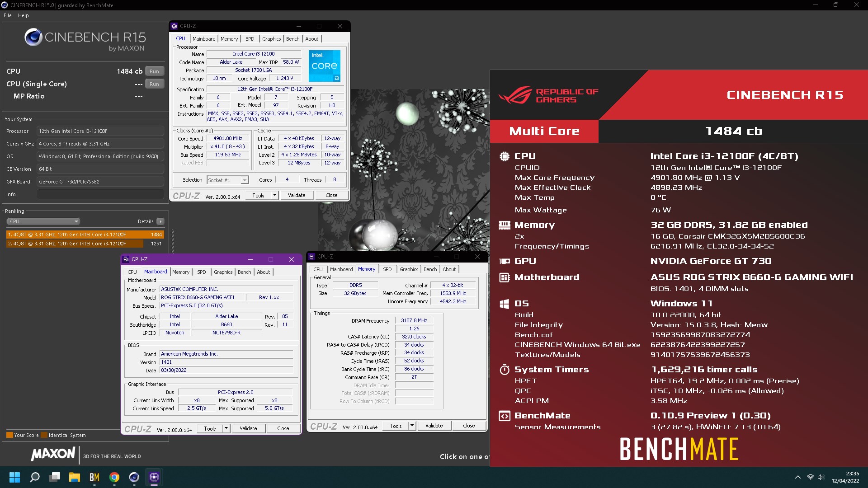Click the Intel Core i3 logo in CPU-Z
The height and width of the screenshot is (488, 868).
[x=325, y=66]
